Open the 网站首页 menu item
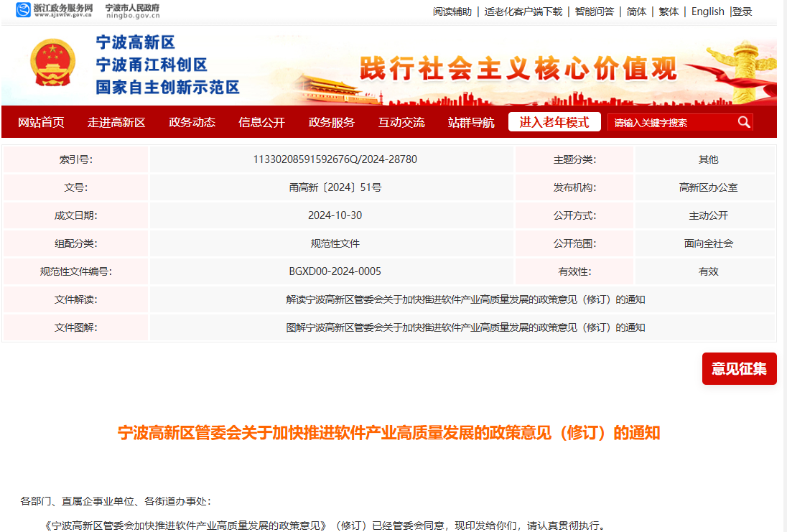 [x=42, y=122]
